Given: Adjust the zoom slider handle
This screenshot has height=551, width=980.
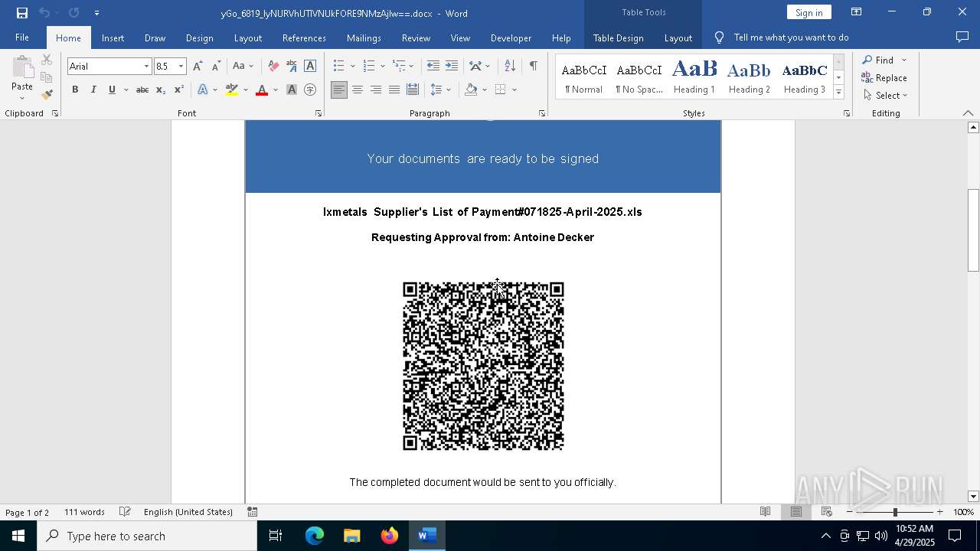Looking at the screenshot, I should click(895, 512).
